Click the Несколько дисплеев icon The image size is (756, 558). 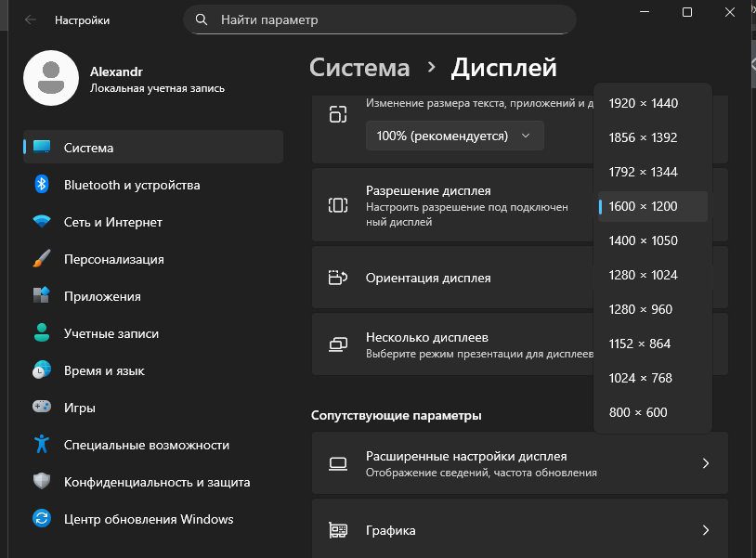338,344
